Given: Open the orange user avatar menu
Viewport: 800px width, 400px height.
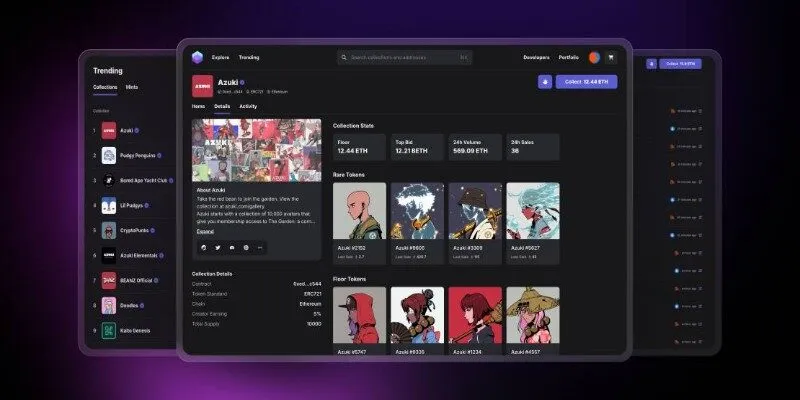Looking at the screenshot, I should click(x=594, y=58).
